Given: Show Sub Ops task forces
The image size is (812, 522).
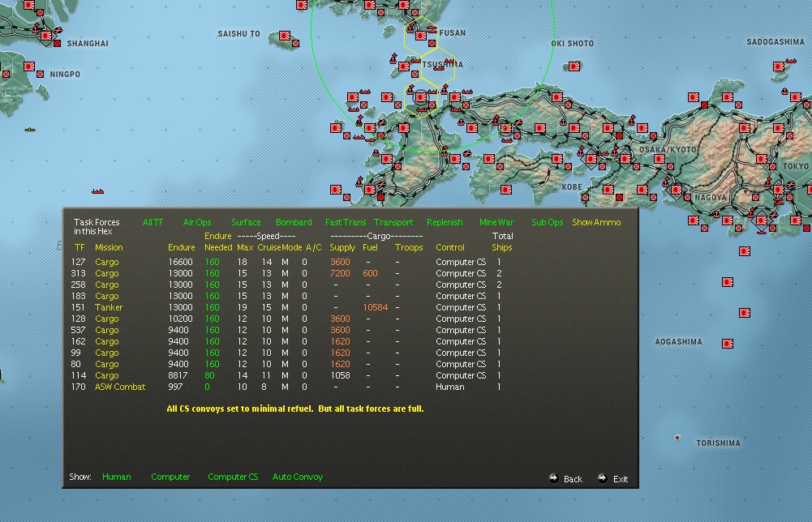Looking at the screenshot, I should pos(547,222).
